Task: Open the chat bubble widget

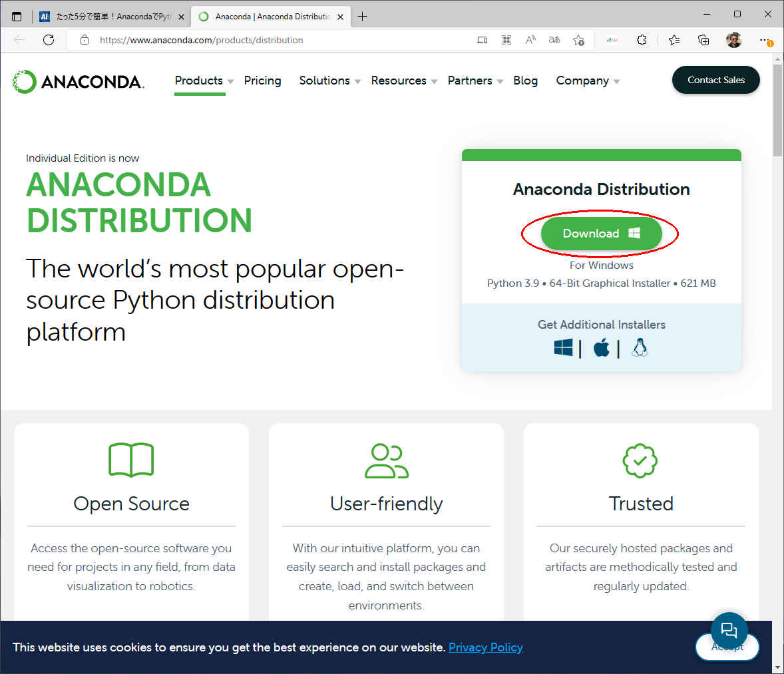Action: [x=729, y=629]
